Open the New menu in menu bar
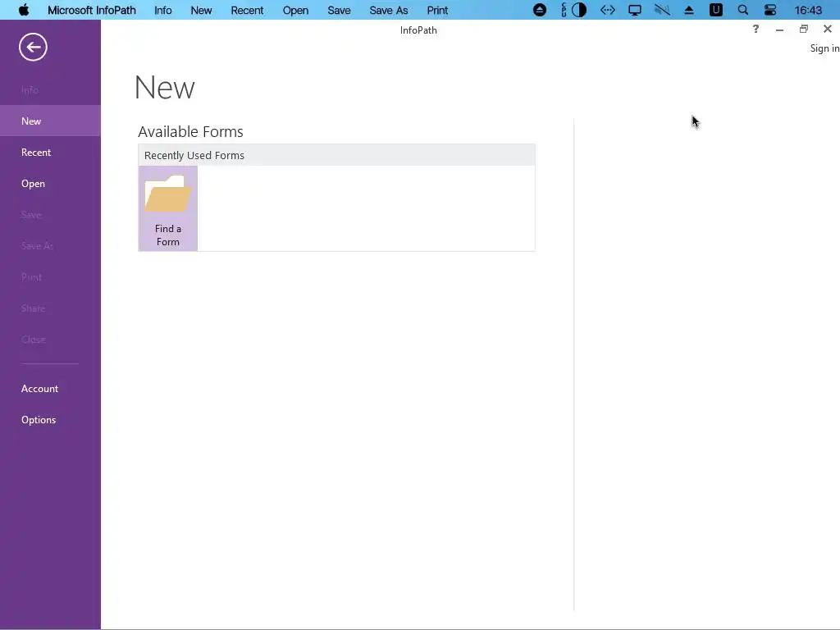The width and height of the screenshot is (840, 630). (x=202, y=10)
